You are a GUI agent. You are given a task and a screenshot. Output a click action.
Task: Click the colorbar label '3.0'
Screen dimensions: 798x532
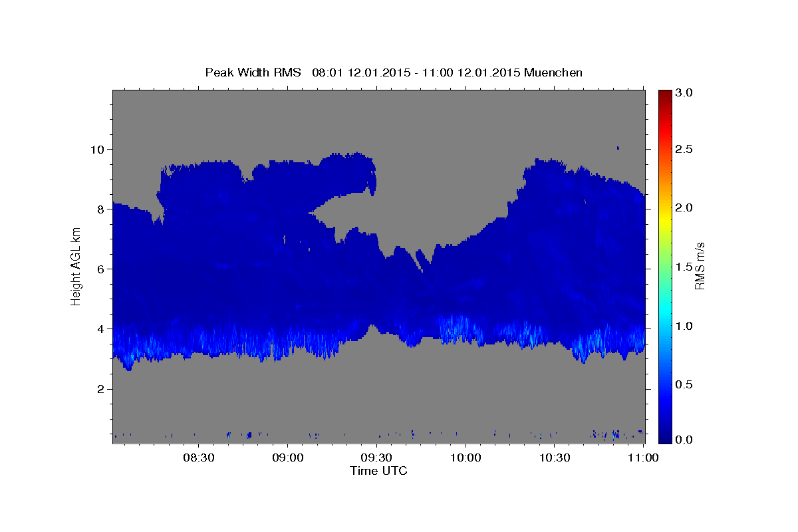[x=685, y=93]
